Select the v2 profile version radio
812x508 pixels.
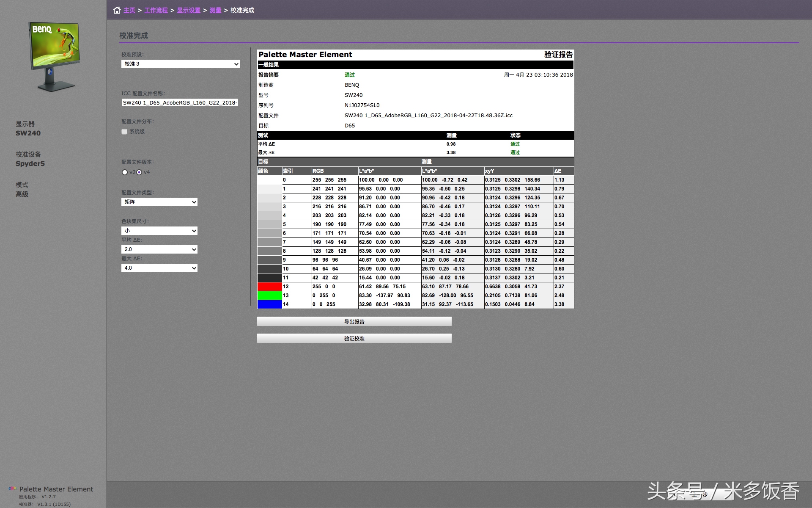pos(125,172)
